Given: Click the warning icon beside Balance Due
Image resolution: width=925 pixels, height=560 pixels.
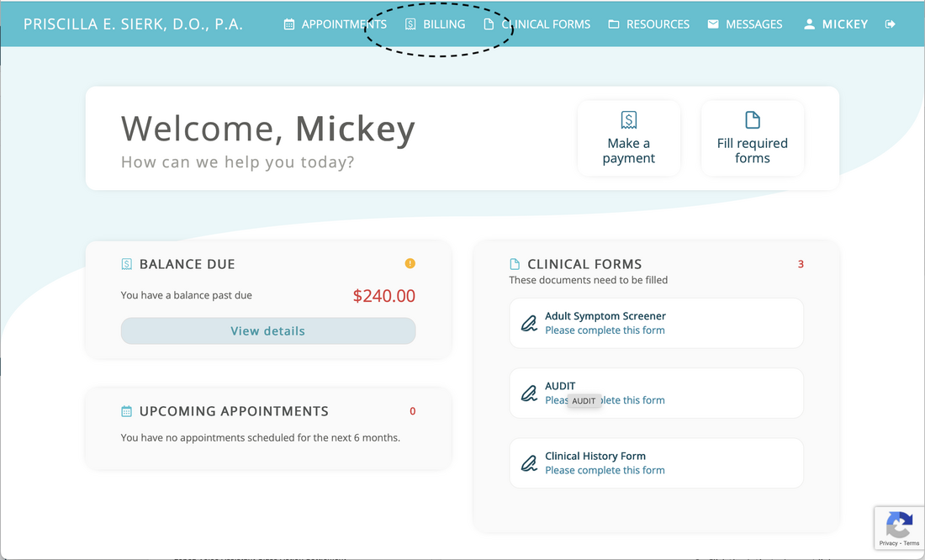Looking at the screenshot, I should [410, 263].
